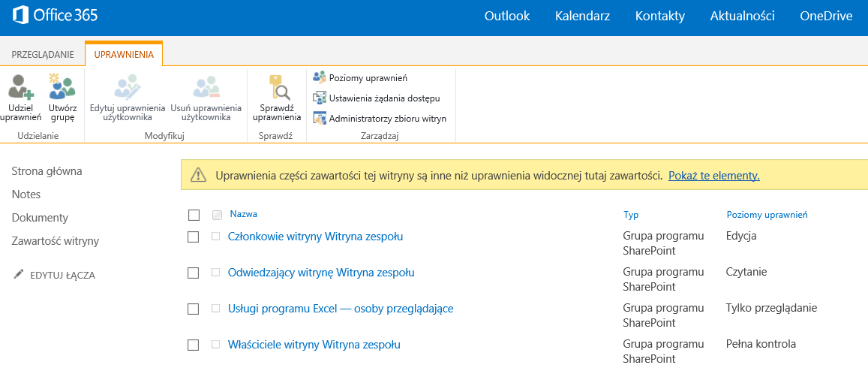The height and width of the screenshot is (386, 868).
Task: Open Członkowie witryny Witryna zespołu group
Action: (x=316, y=237)
